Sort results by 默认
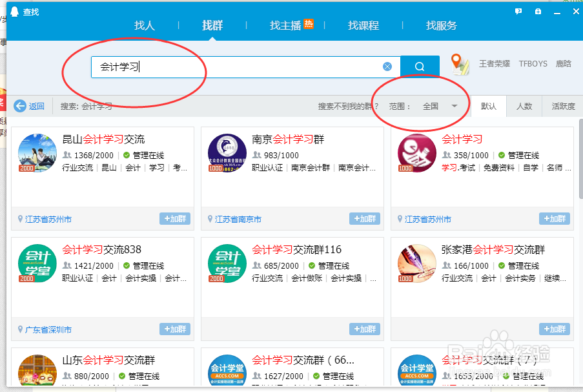Image resolution: width=583 pixels, height=392 pixels. tap(489, 107)
